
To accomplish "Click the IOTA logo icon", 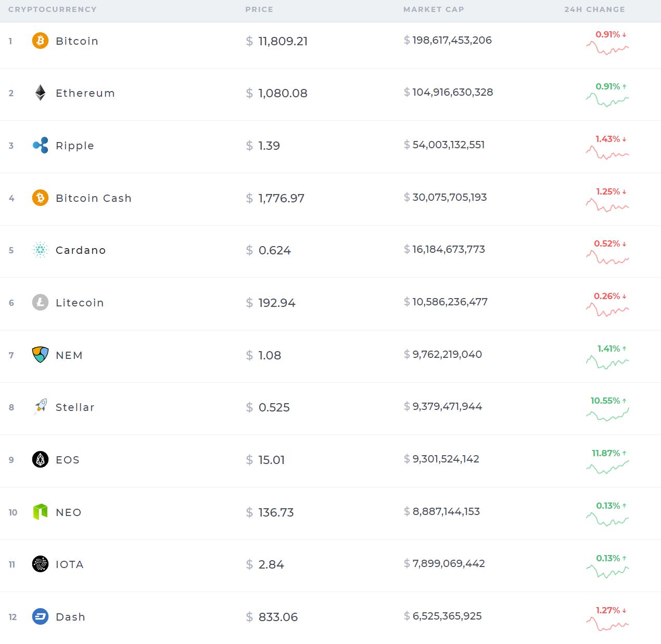I will point(40,564).
